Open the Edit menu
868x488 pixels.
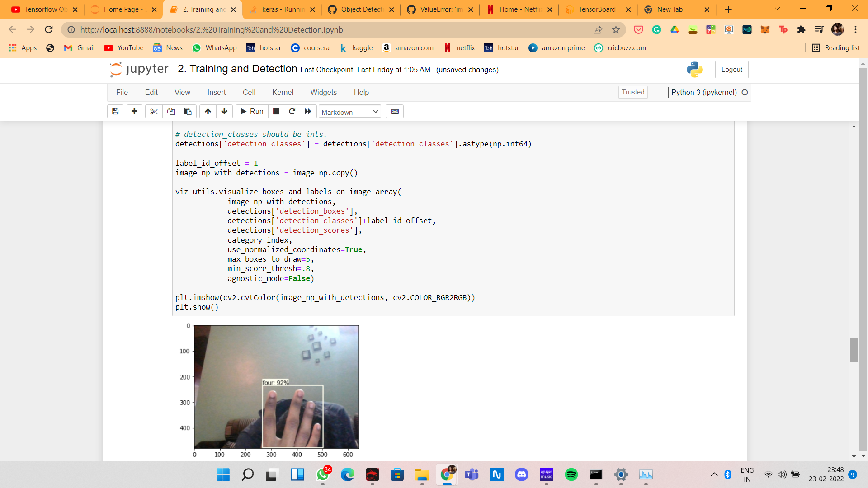151,92
